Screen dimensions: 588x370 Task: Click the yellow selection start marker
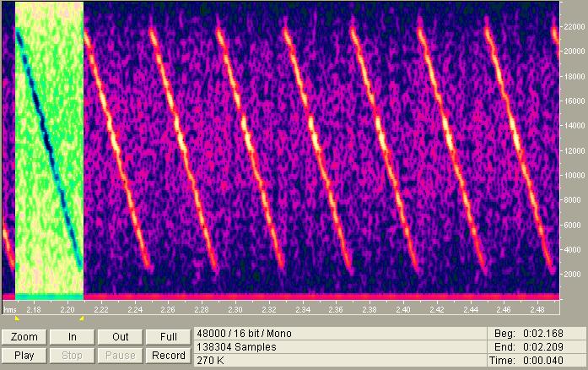pyautogui.click(x=16, y=318)
